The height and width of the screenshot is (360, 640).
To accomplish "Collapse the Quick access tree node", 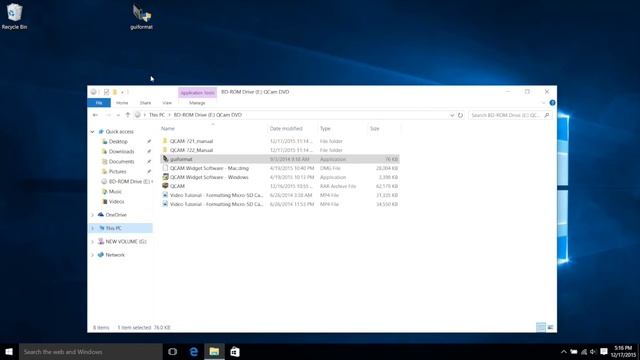I will (93, 132).
